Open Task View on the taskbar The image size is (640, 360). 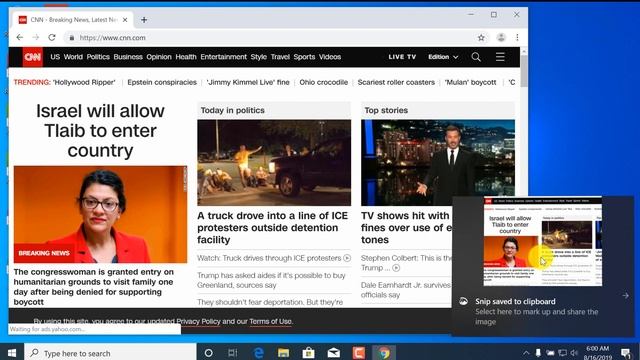(x=233, y=353)
